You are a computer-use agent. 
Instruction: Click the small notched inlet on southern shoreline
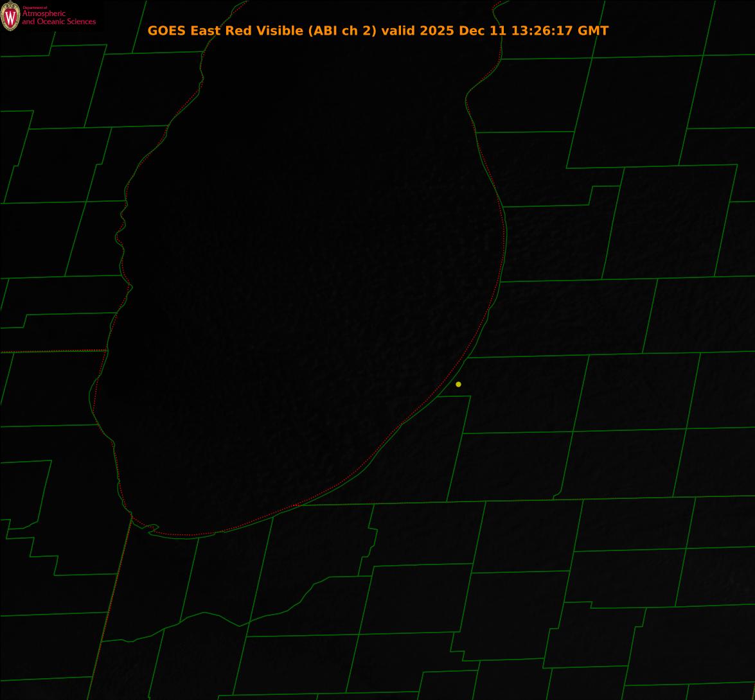pyautogui.click(x=152, y=529)
